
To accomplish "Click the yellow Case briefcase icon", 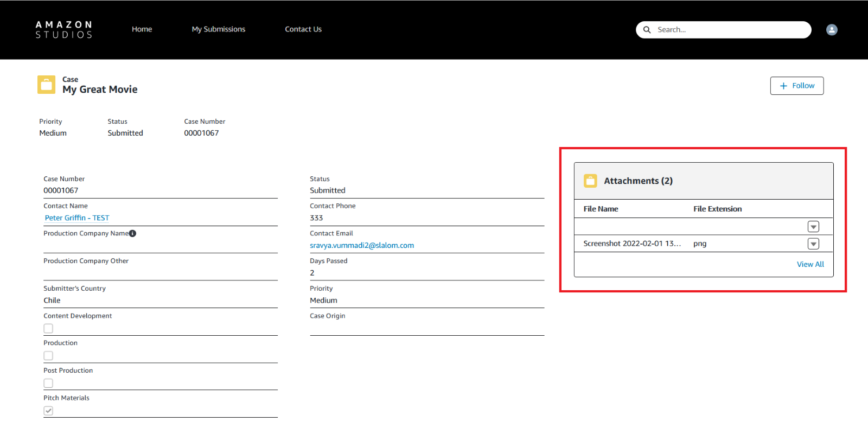I will [x=46, y=85].
